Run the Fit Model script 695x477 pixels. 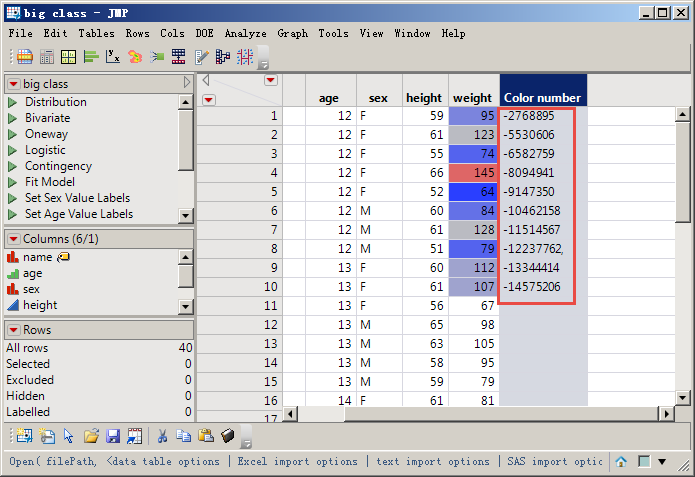(13, 182)
